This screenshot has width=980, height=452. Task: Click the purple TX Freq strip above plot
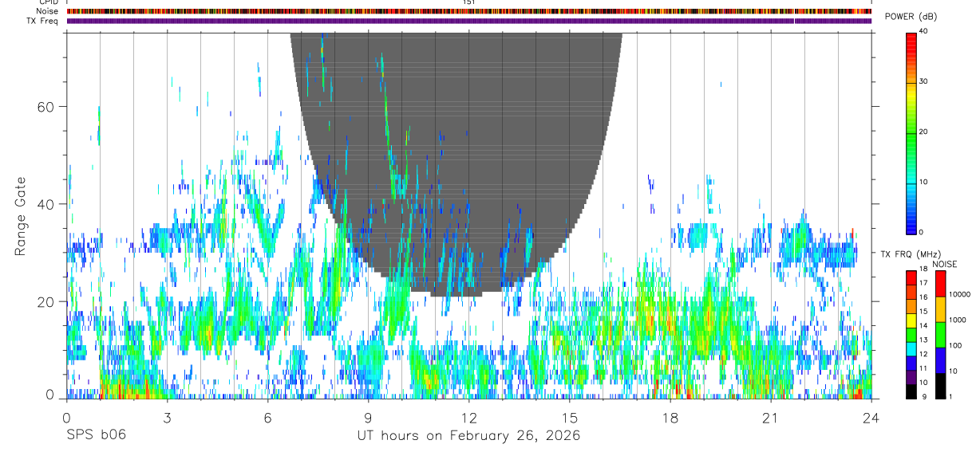[469, 21]
